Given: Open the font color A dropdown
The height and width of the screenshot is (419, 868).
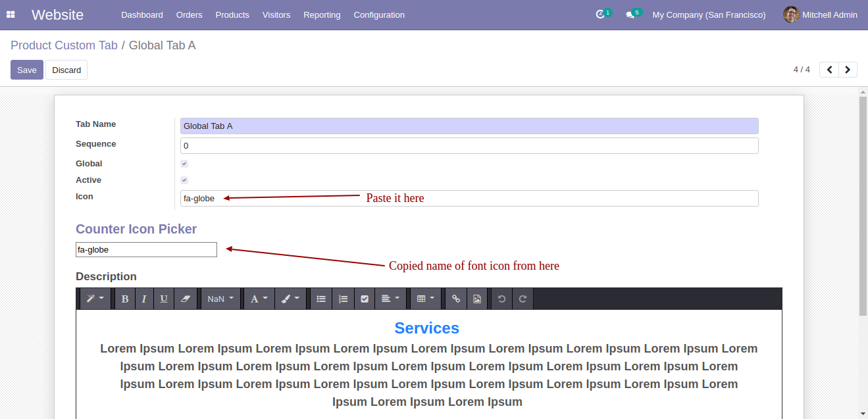Looking at the screenshot, I should [259, 299].
